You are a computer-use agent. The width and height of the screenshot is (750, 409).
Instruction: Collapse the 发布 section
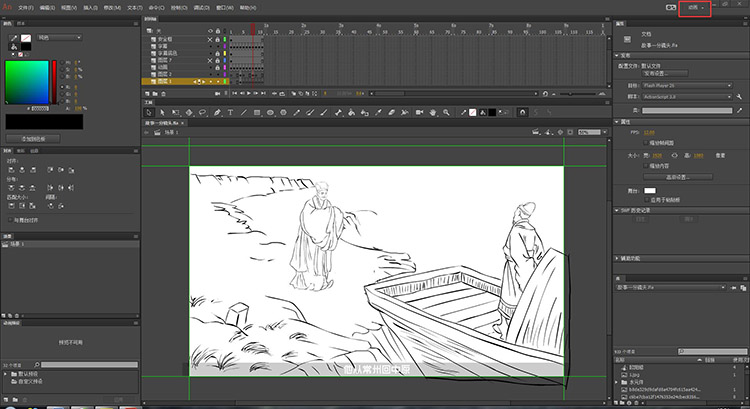point(617,55)
